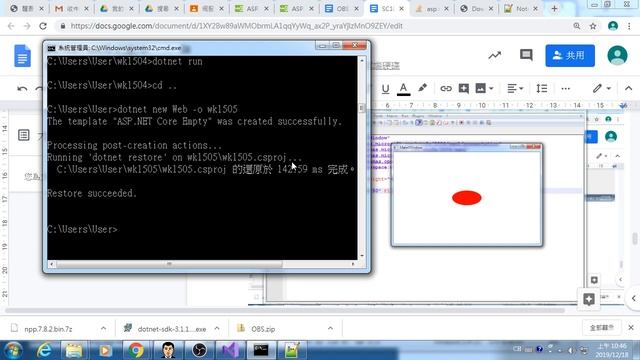Switch to the first ASF tab
Screen dimensions: 640x360
251,9
